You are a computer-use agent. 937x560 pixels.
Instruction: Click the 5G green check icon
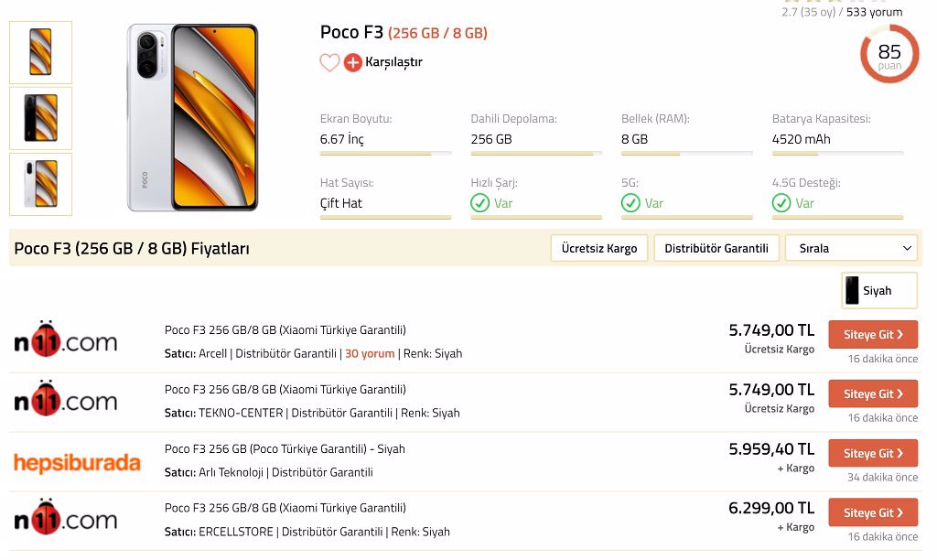[630, 203]
